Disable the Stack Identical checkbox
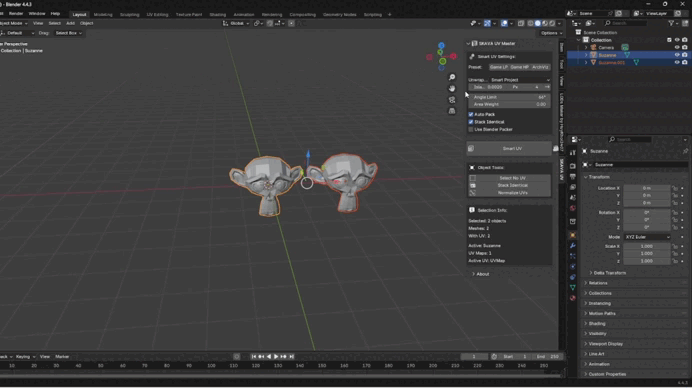 click(x=471, y=122)
